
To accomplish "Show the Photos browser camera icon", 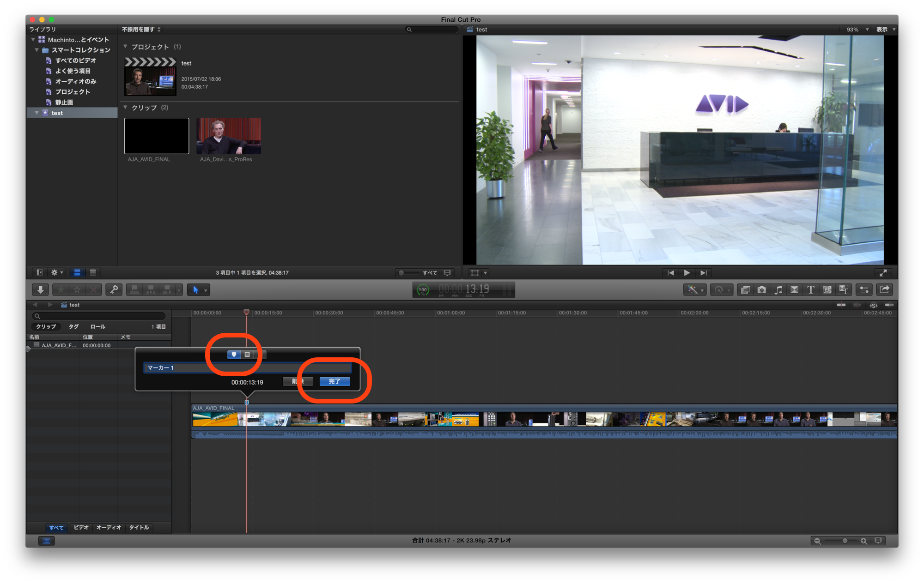I will [x=762, y=290].
